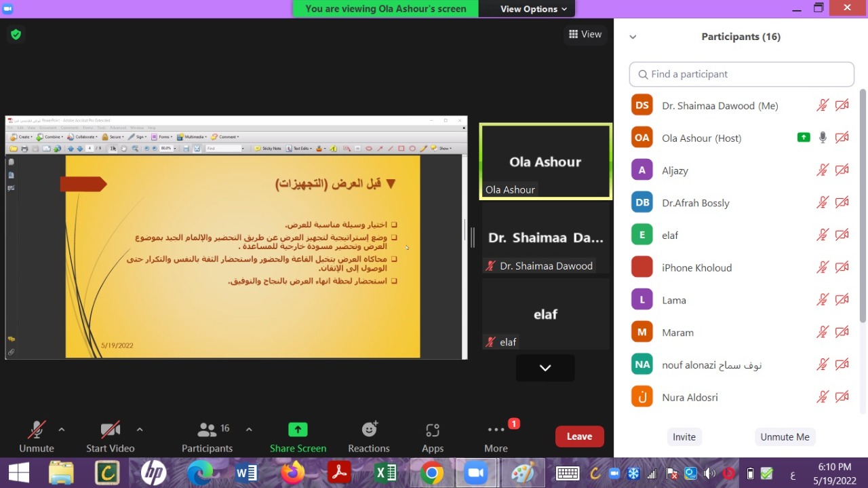Open Adobe Acrobat from the taskbar

coord(338,472)
